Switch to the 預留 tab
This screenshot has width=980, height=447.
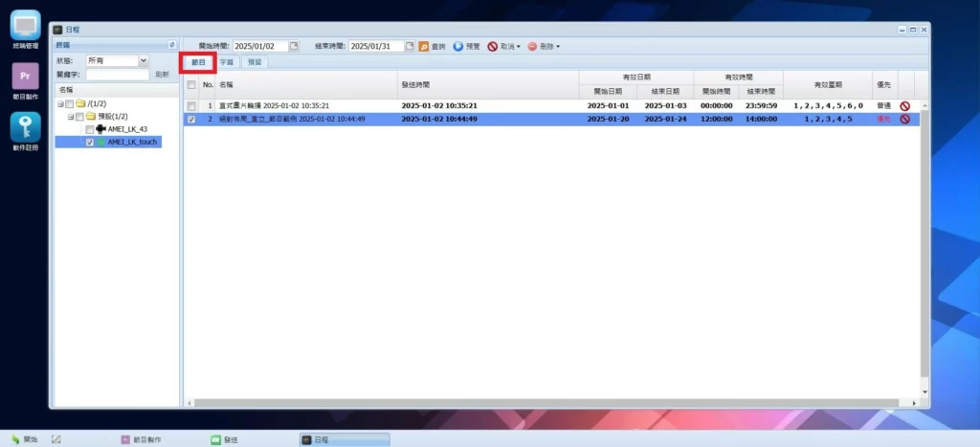point(254,62)
